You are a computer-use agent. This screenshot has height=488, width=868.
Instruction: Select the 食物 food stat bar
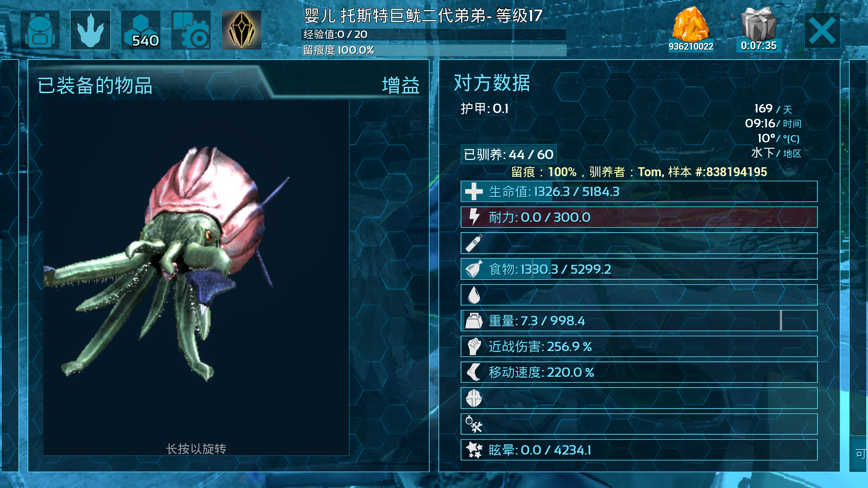pos(639,269)
